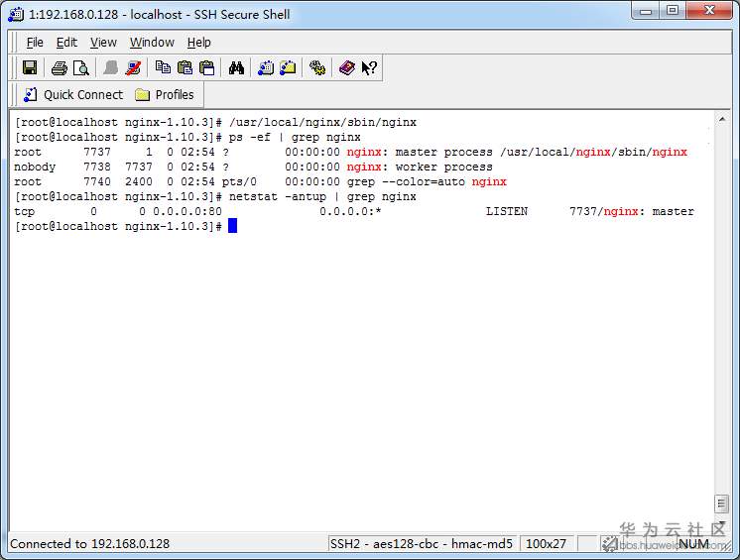
Task: Click the terminal scrollbar thumb
Action: coord(721,504)
